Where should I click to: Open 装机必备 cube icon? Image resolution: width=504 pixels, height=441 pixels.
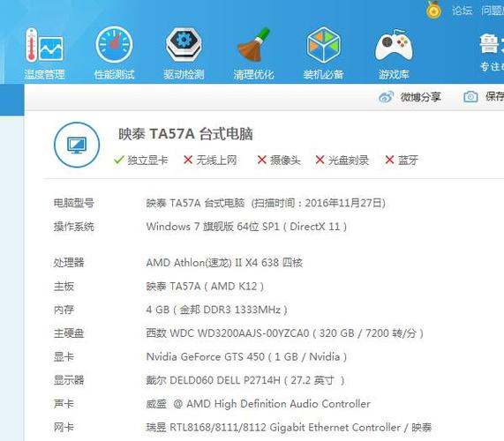click(x=323, y=45)
